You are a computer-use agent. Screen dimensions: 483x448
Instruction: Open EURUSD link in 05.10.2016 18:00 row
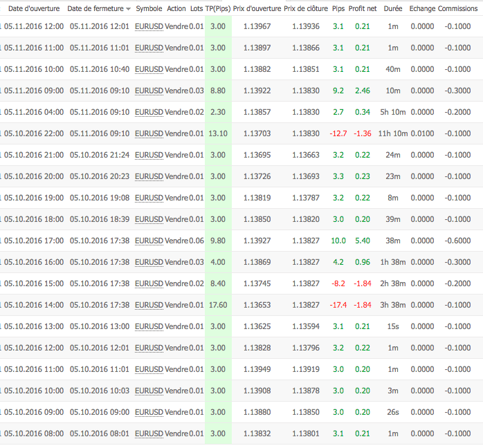click(149, 219)
